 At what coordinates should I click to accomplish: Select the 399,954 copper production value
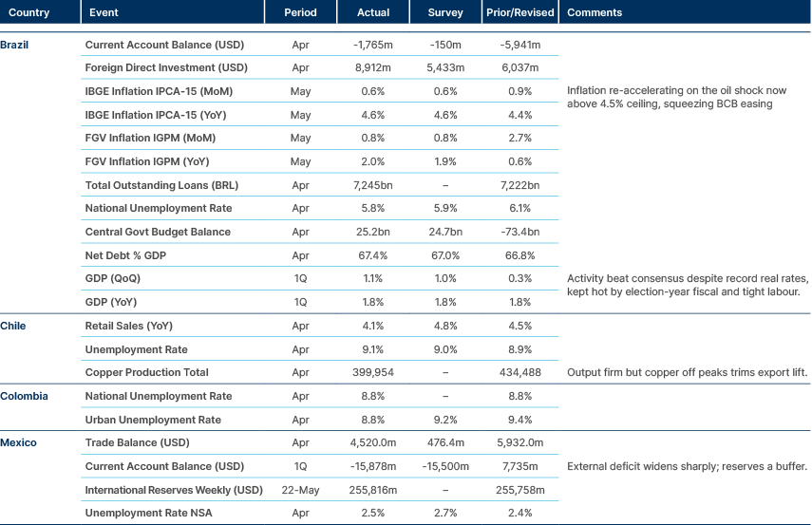coord(373,372)
